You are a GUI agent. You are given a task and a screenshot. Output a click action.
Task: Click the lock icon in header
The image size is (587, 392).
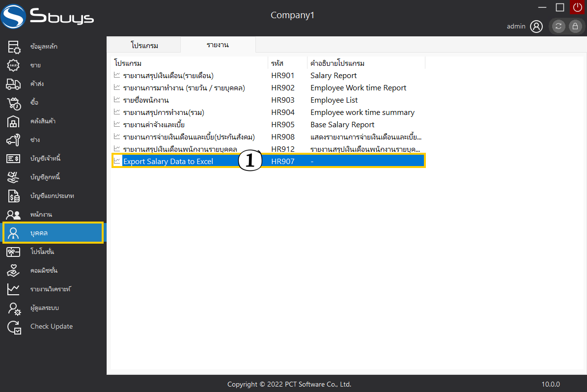tap(575, 27)
